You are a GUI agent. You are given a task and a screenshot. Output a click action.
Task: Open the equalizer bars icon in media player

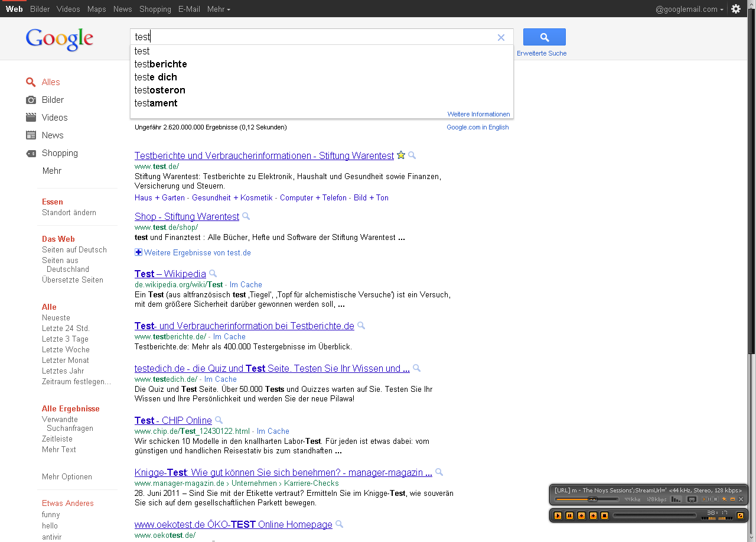pos(676,499)
